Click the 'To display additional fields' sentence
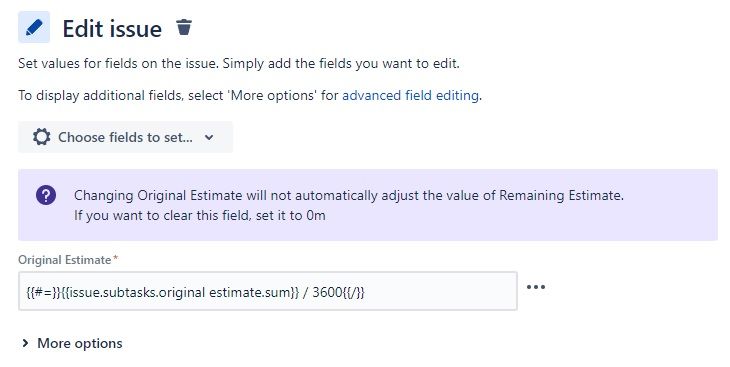The height and width of the screenshot is (367, 730). [x=250, y=95]
